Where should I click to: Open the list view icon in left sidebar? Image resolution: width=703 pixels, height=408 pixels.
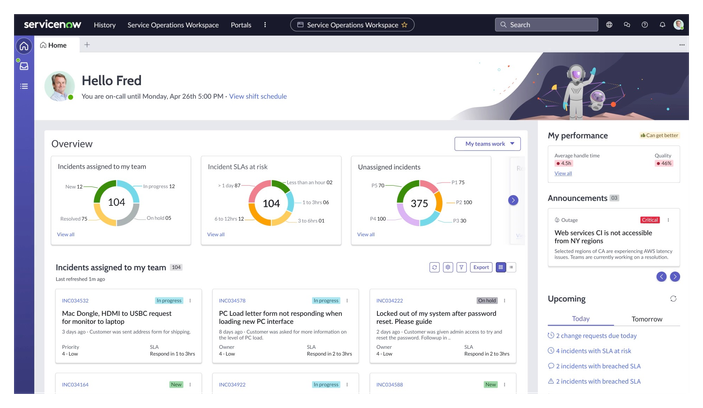pos(24,86)
